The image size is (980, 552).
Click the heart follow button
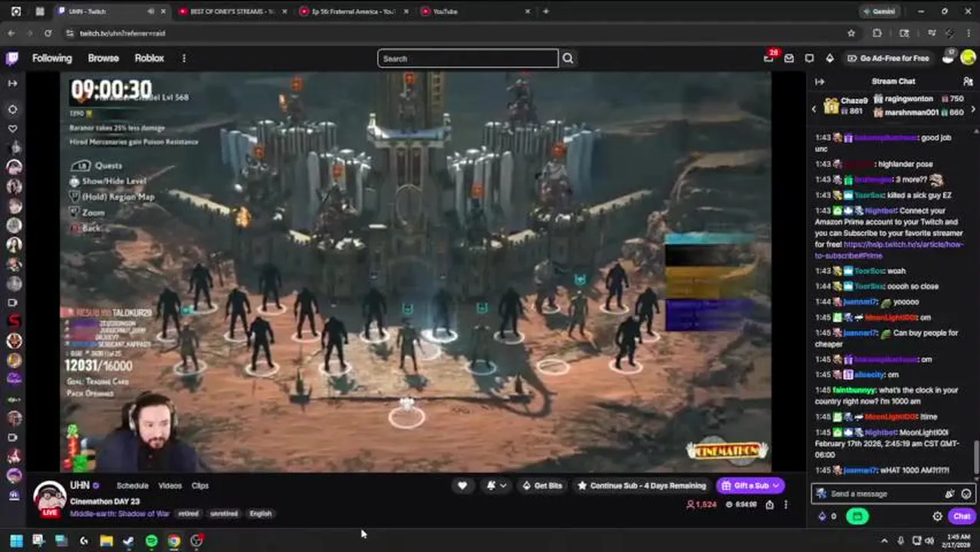click(462, 485)
